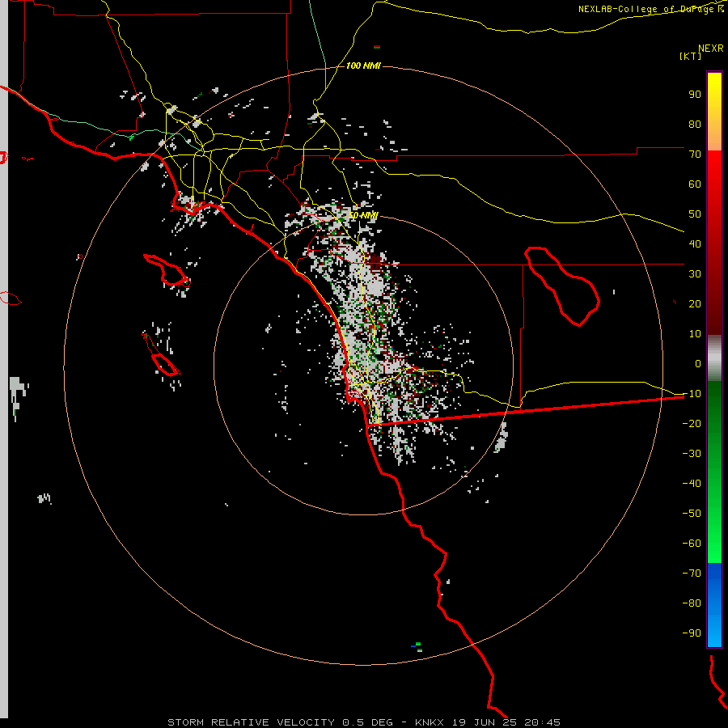Click the NEXR label above the color scale
728x728 pixels.
710,49
